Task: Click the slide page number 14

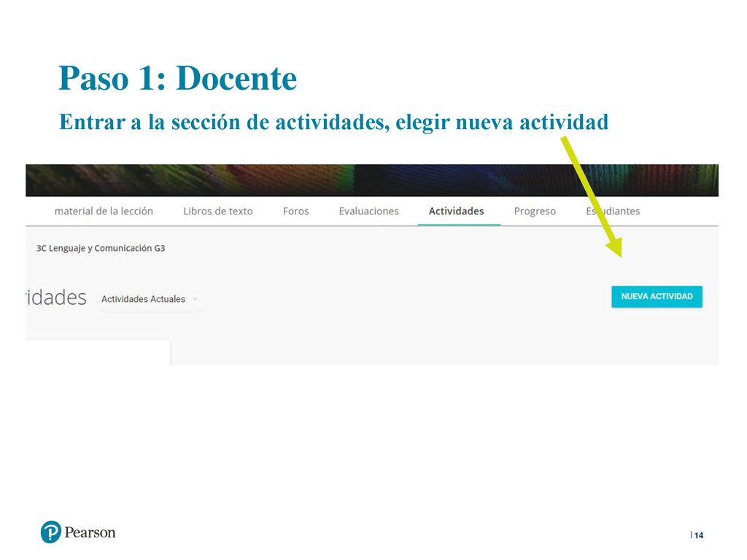Action: click(698, 535)
